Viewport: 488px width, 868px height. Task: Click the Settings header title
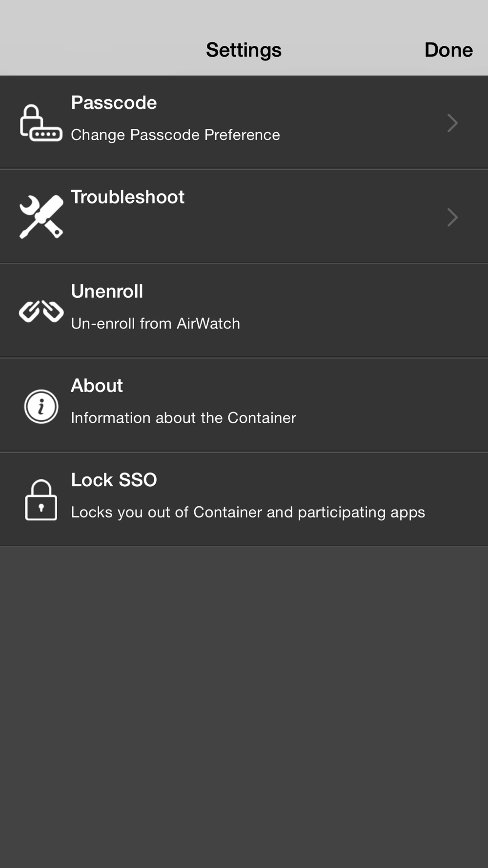(x=244, y=50)
